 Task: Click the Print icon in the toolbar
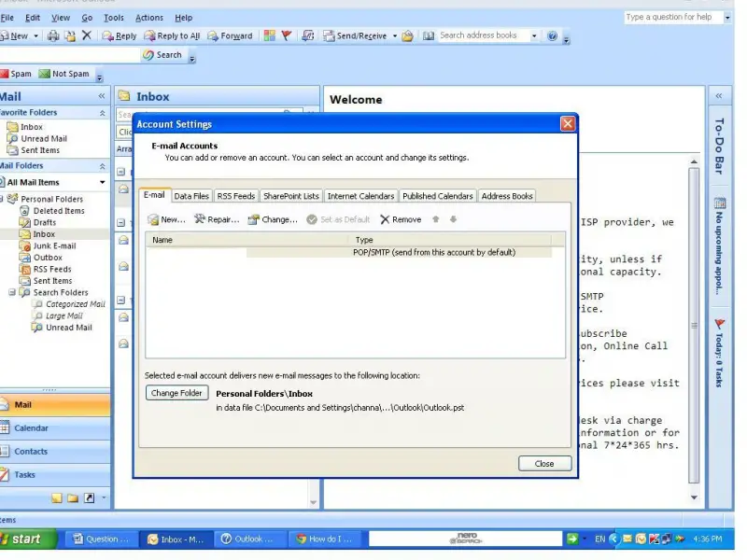pyautogui.click(x=53, y=35)
